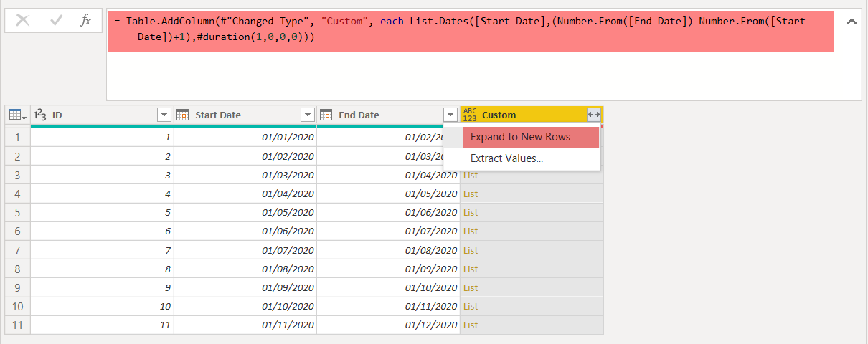Select the ID column header
The width and height of the screenshot is (868, 344).
[x=102, y=115]
